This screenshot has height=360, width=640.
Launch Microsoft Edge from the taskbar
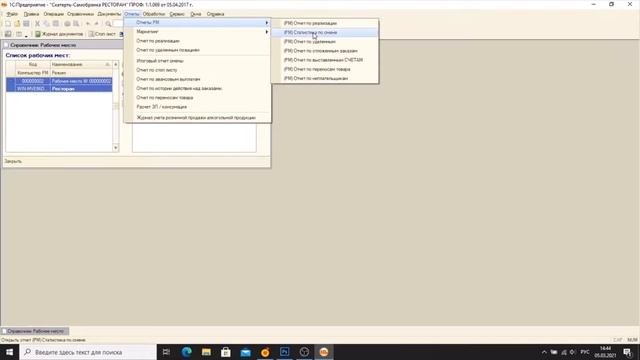tap(187, 352)
